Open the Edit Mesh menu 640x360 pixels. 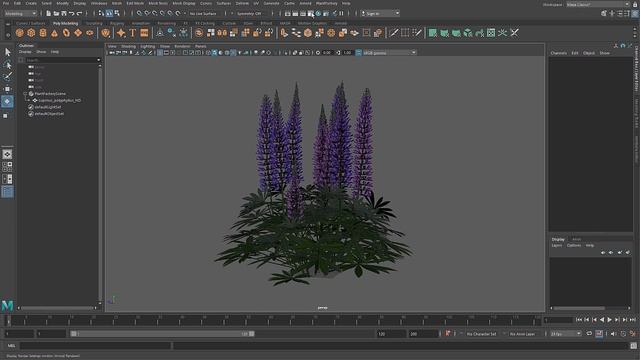click(135, 3)
